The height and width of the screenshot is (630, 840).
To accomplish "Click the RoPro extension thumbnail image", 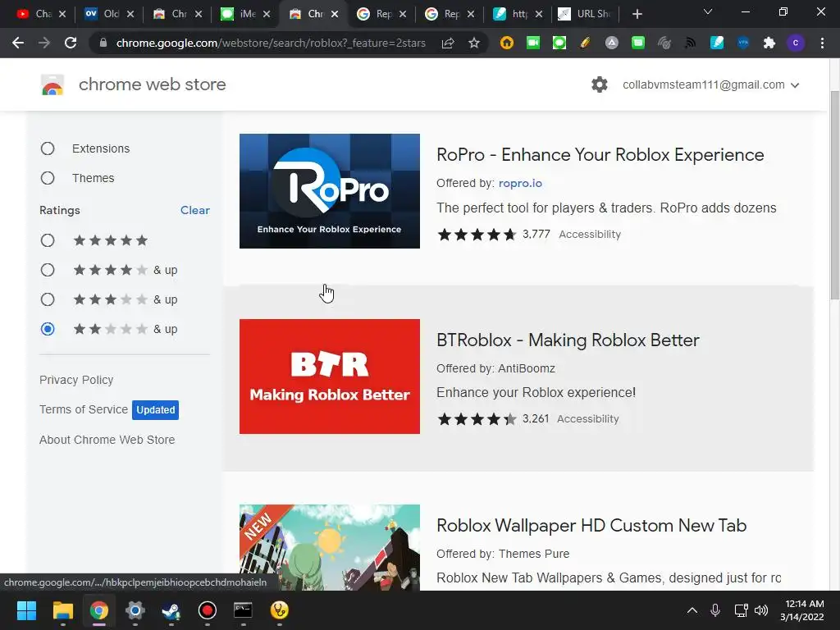I will coord(330,191).
